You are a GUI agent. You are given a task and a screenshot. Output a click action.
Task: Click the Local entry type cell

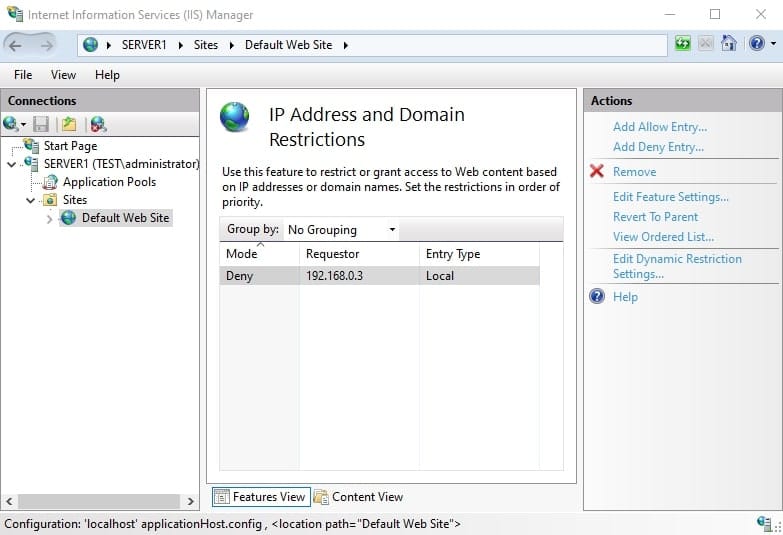[x=479, y=276]
